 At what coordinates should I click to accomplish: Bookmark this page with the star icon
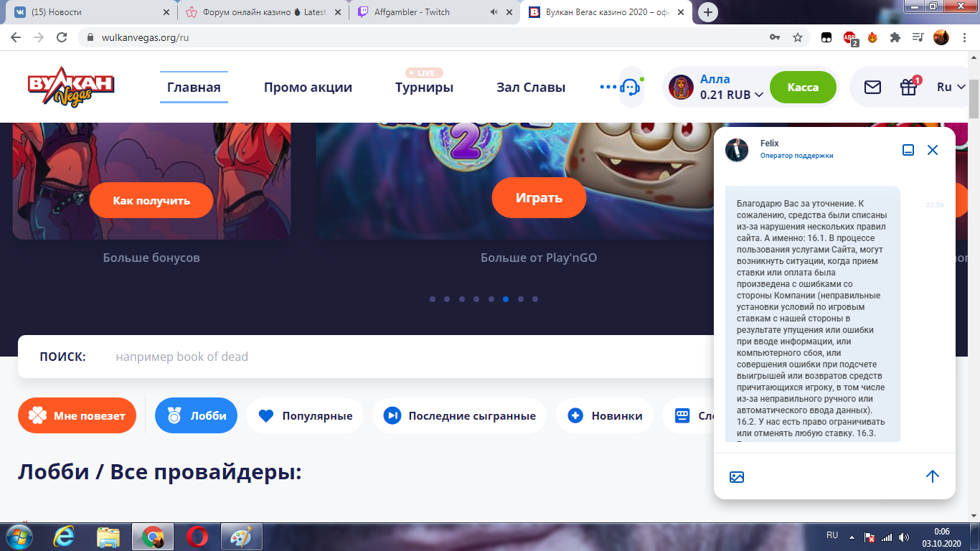click(798, 37)
